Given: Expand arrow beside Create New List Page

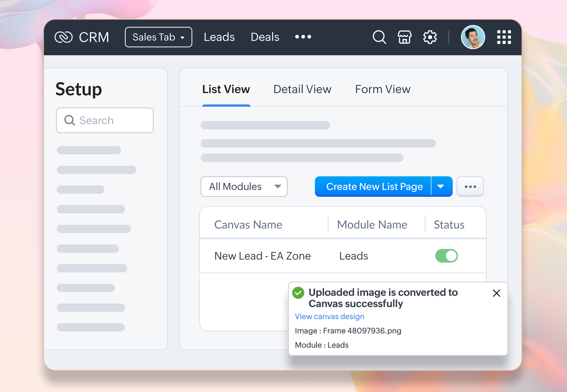Looking at the screenshot, I should click(x=441, y=186).
